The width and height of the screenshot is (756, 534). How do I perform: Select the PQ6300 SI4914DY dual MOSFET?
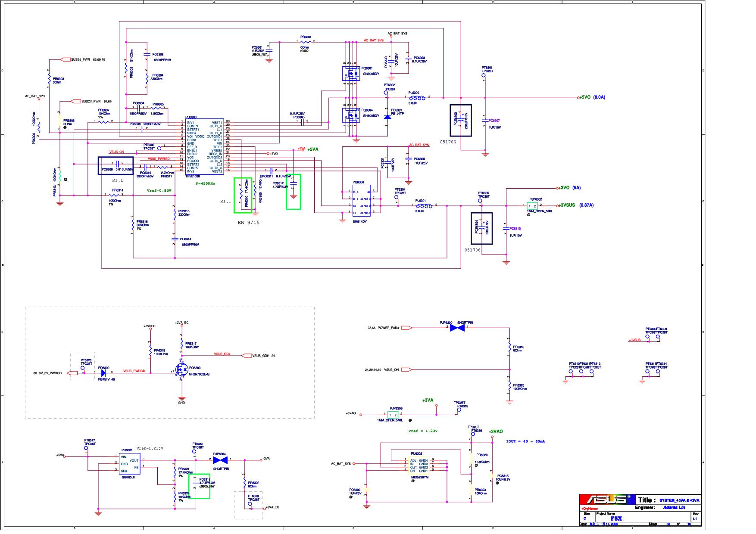(x=361, y=202)
